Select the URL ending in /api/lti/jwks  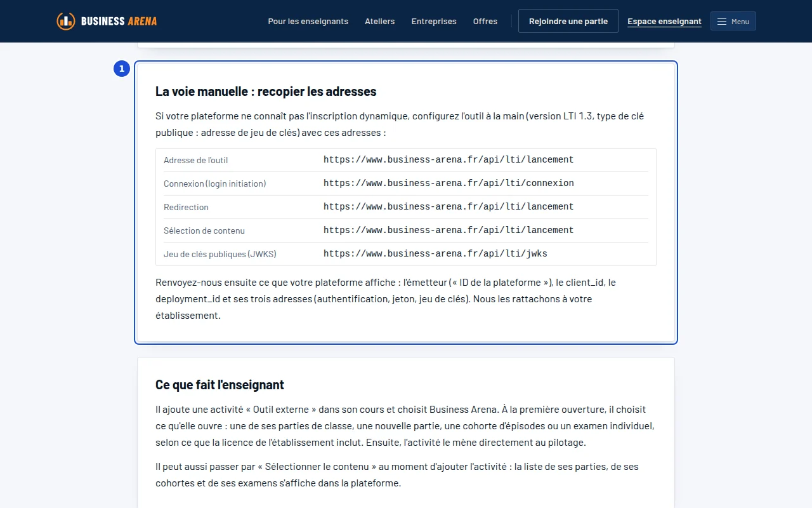(x=435, y=254)
